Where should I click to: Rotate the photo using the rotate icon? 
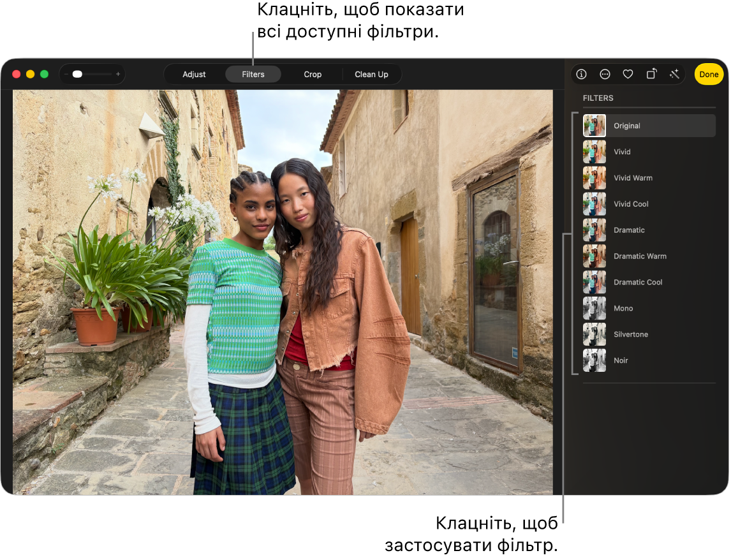pyautogui.click(x=651, y=75)
